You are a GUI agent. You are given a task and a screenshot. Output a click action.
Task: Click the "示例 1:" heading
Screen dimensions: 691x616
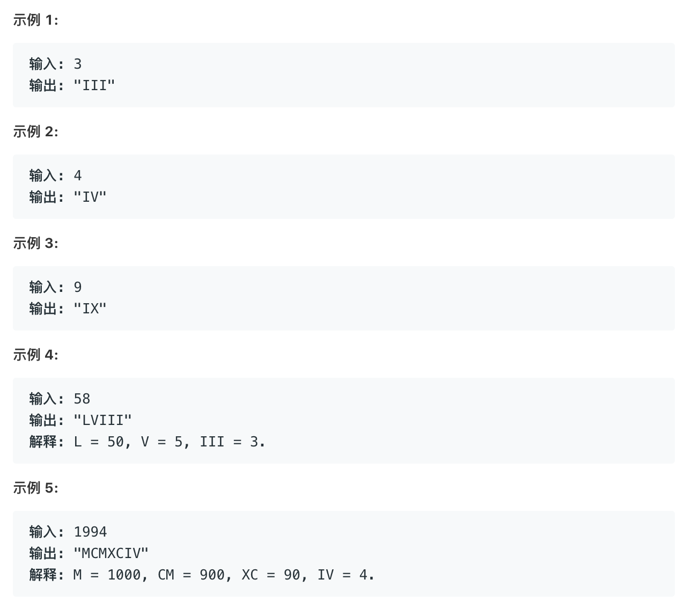(35, 20)
